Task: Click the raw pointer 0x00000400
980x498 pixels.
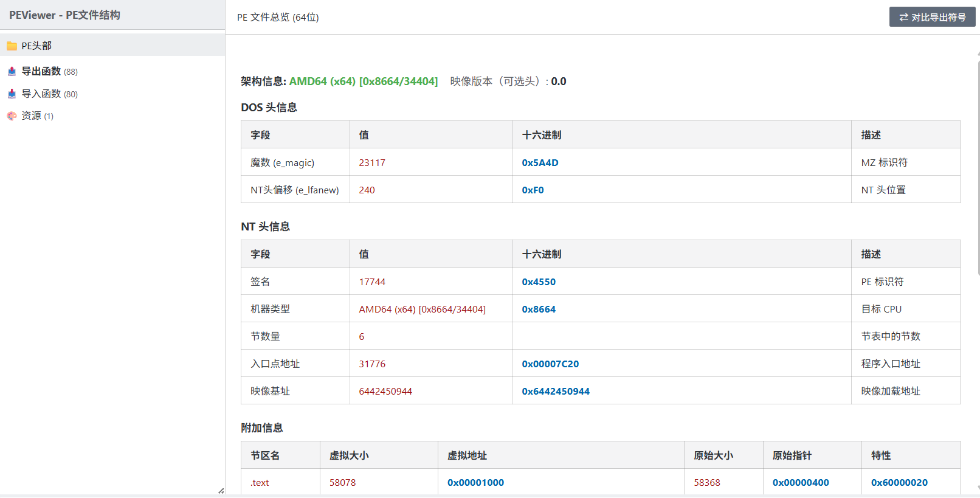Action: pos(801,483)
